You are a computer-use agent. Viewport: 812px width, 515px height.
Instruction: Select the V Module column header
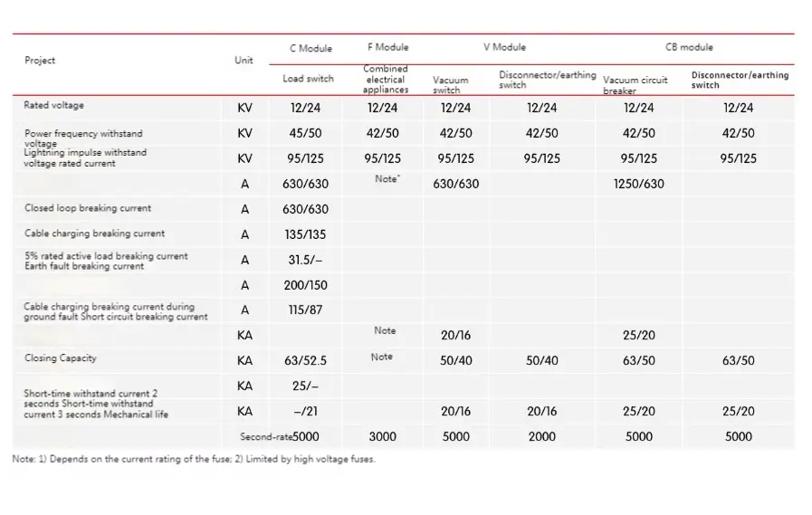(x=504, y=47)
